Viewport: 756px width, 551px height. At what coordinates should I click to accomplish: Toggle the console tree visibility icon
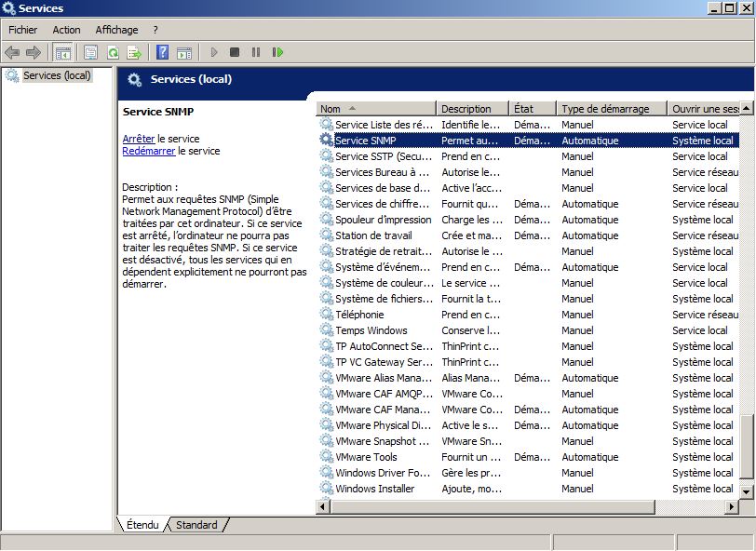62,52
